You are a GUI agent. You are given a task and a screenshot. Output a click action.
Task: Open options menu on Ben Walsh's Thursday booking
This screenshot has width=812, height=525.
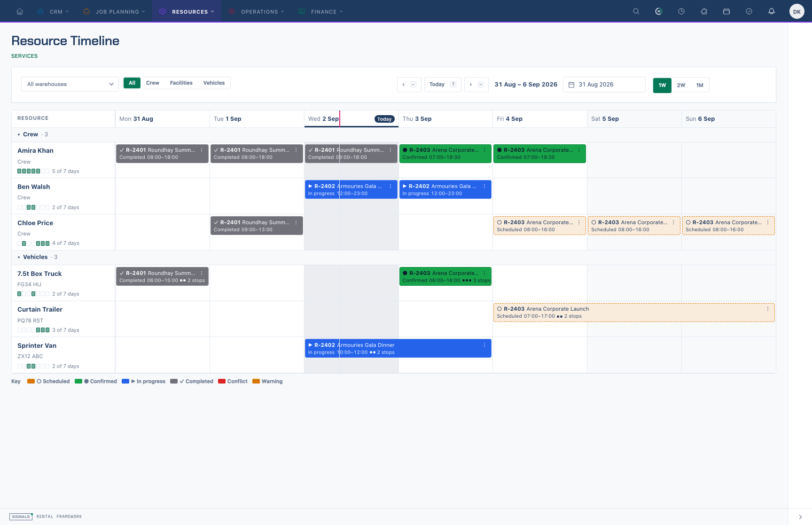pos(484,186)
